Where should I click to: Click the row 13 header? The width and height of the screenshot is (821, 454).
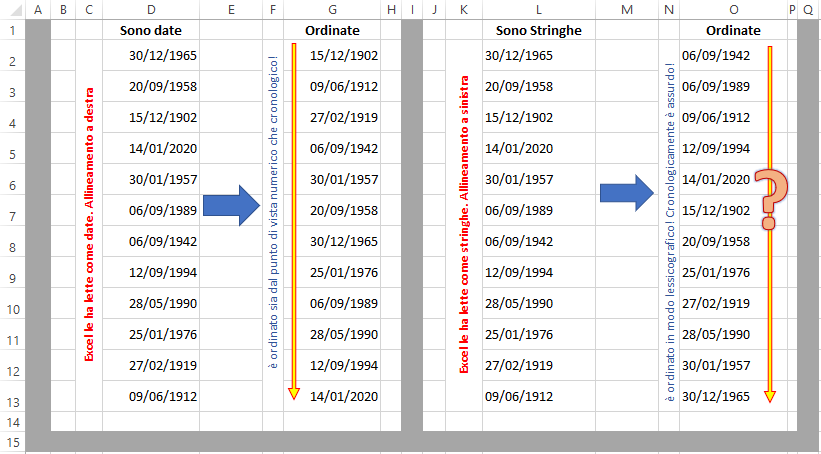(12, 402)
